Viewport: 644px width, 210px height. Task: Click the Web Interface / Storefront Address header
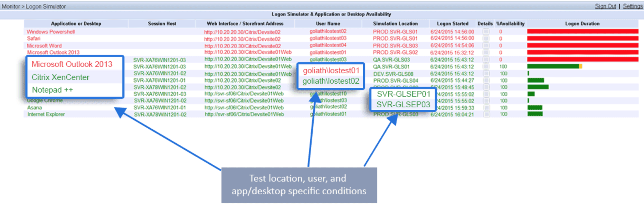pyautogui.click(x=245, y=23)
